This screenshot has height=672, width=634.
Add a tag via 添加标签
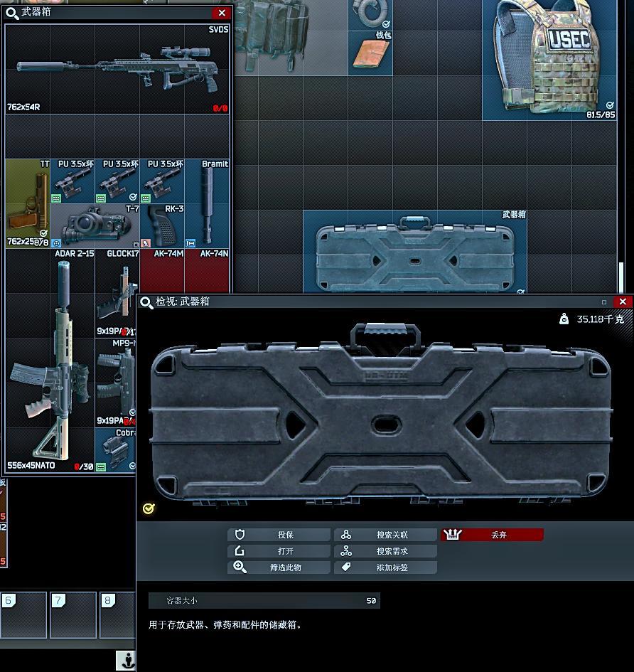pyautogui.click(x=385, y=567)
